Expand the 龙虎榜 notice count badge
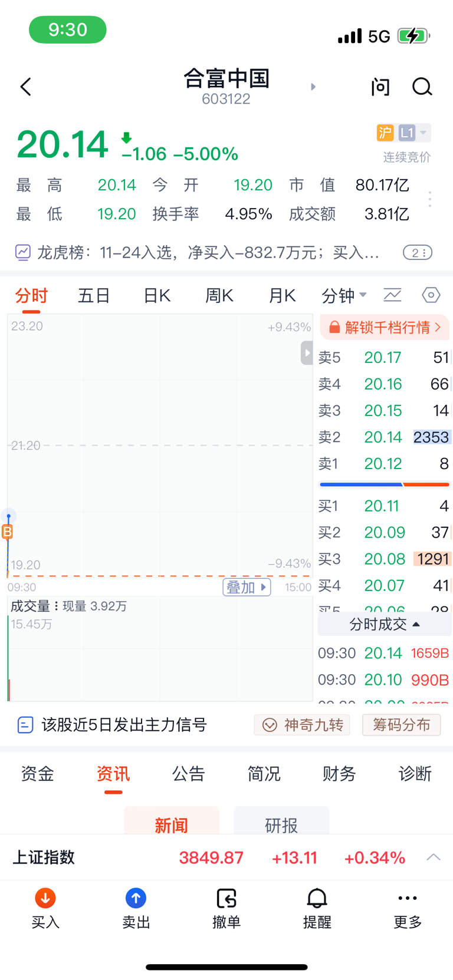The image size is (453, 980). tap(418, 253)
